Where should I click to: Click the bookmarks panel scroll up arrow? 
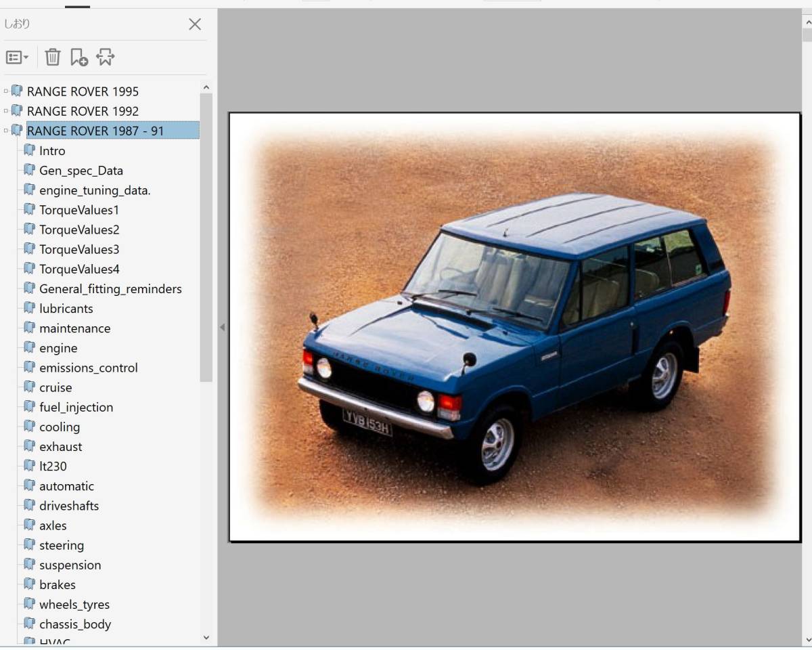[x=206, y=87]
